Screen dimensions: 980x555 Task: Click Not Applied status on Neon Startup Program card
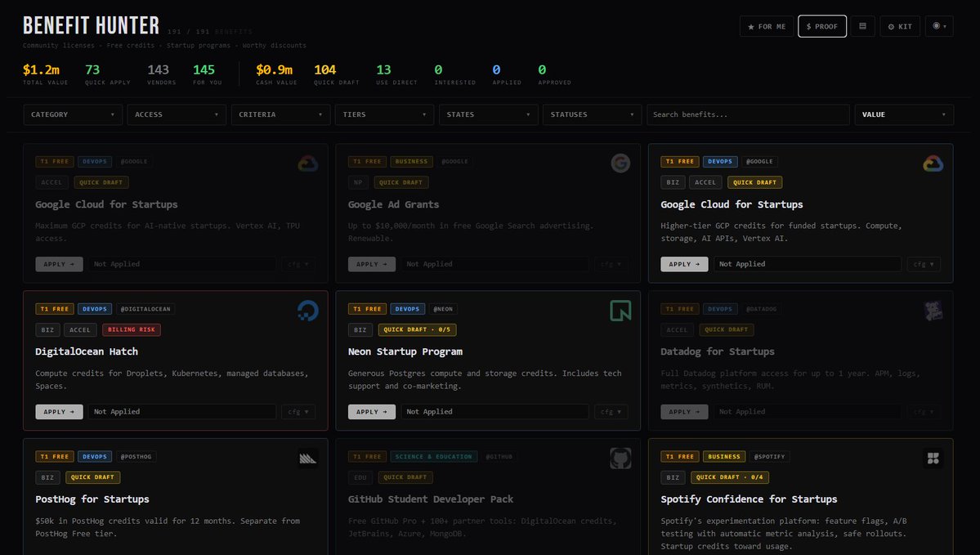pos(495,411)
